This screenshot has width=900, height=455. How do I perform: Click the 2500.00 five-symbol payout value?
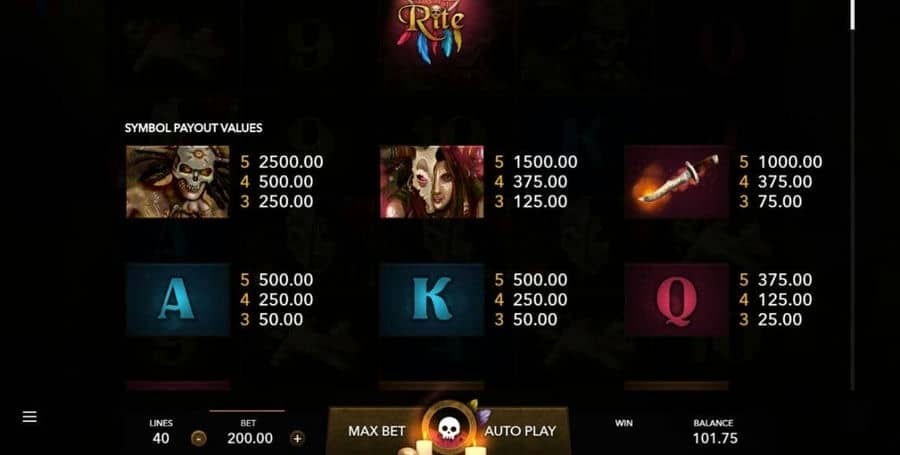[290, 162]
